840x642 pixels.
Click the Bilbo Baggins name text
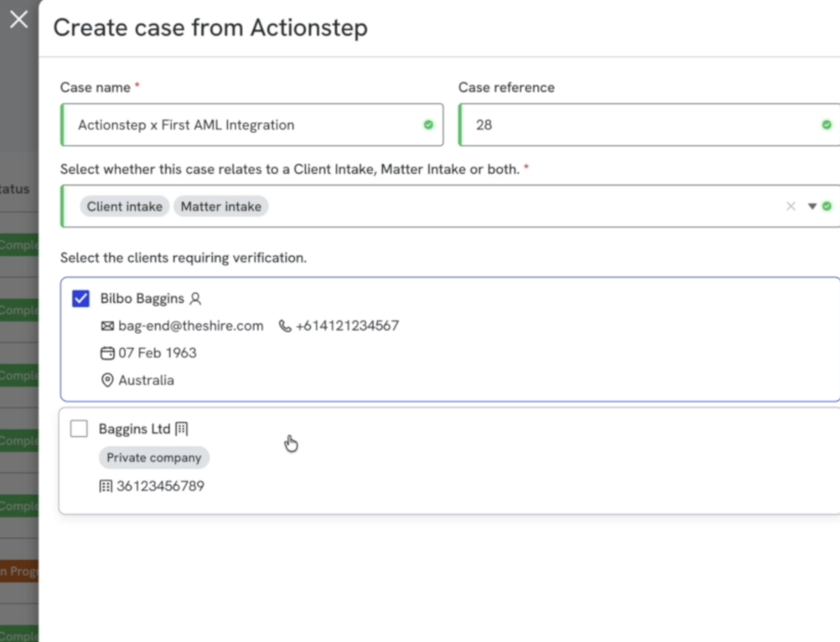[142, 299]
